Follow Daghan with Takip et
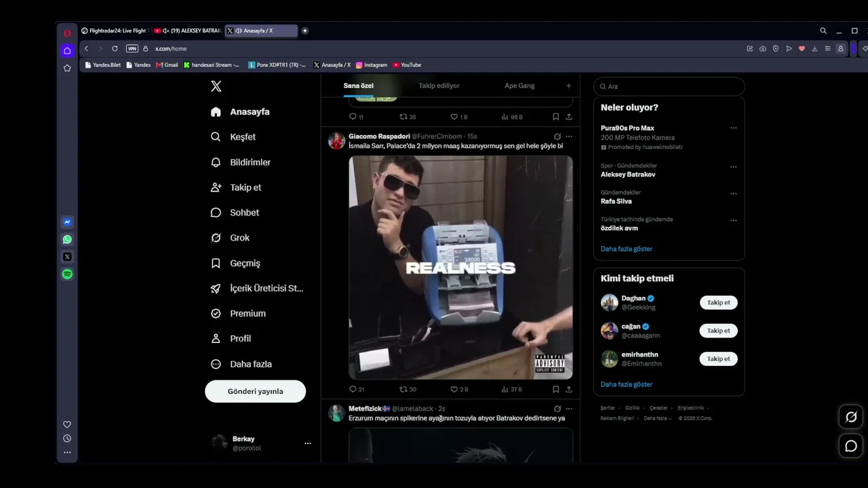The height and width of the screenshot is (488, 868). [x=719, y=303]
